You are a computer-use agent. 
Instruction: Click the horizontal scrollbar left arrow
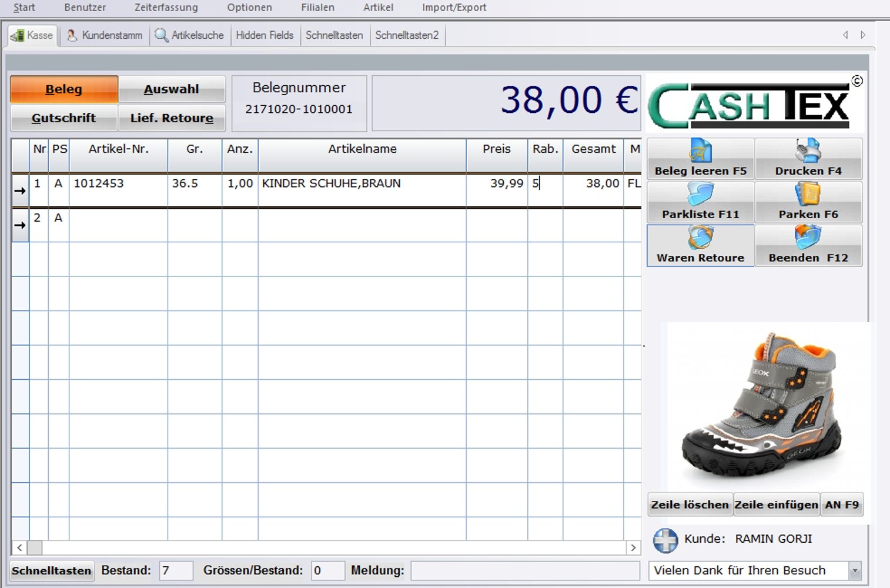point(19,547)
